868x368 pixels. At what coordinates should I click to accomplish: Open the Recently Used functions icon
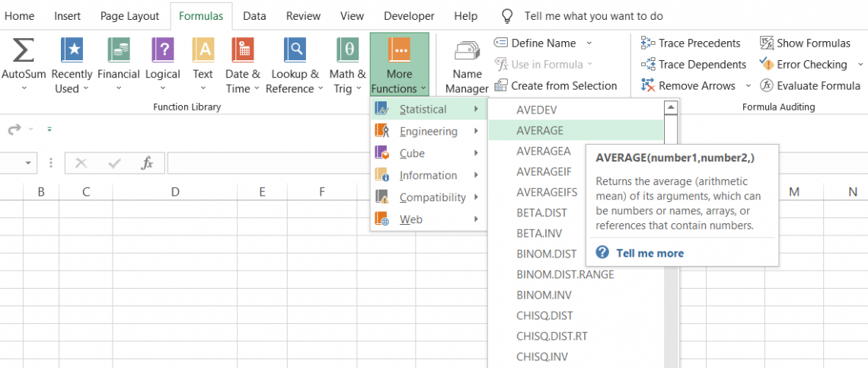tap(72, 51)
